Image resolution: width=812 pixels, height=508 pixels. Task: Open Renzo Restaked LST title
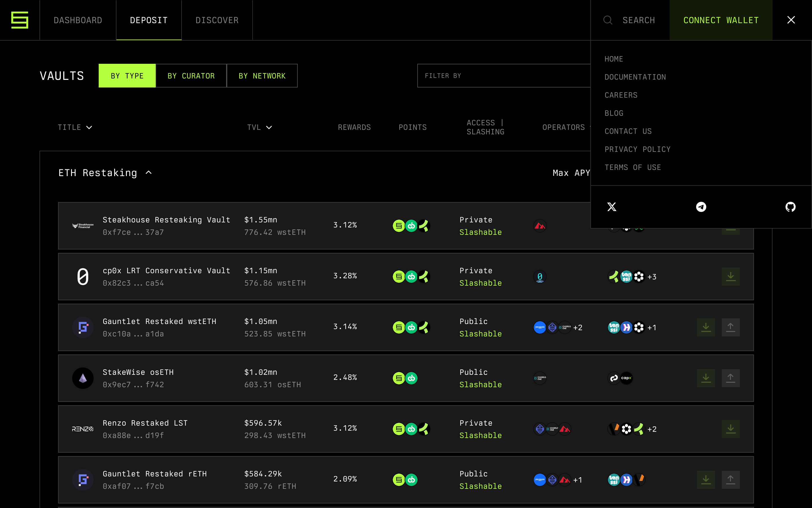(145, 423)
